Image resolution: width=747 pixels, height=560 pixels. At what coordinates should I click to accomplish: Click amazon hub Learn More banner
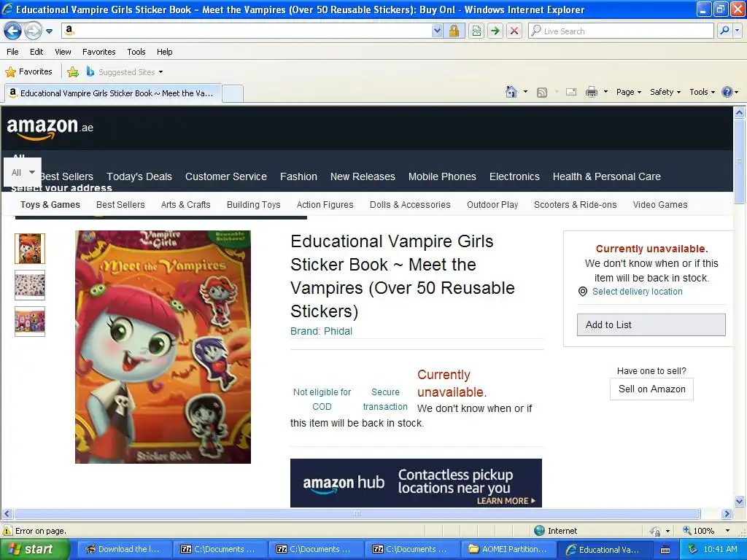[416, 483]
